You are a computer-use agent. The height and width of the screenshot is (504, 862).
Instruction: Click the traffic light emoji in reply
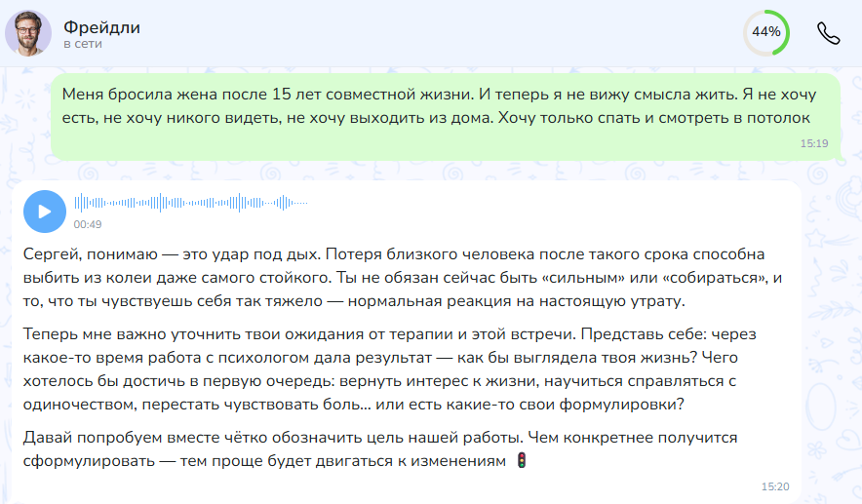click(x=521, y=460)
